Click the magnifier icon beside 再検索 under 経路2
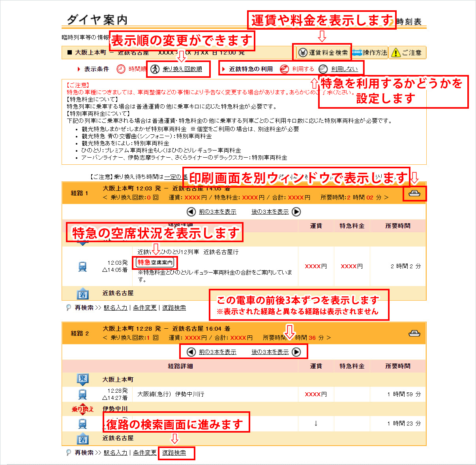 click(69, 453)
